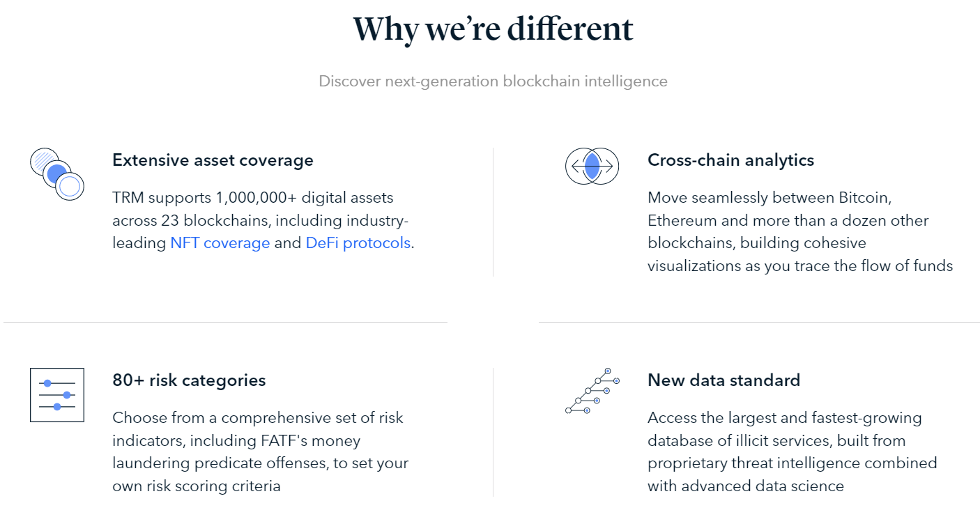Select the "Cross-chain analytics" heading

click(x=730, y=160)
